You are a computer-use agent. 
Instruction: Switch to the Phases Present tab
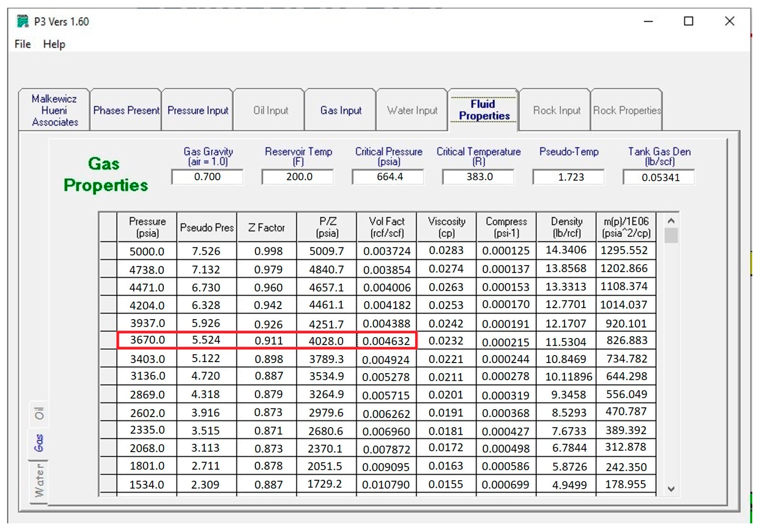126,110
